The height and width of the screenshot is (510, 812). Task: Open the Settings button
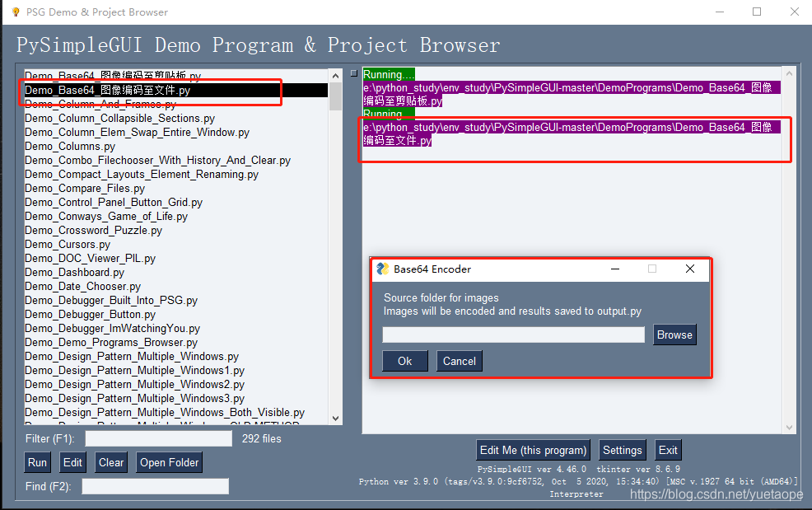pyautogui.click(x=623, y=450)
